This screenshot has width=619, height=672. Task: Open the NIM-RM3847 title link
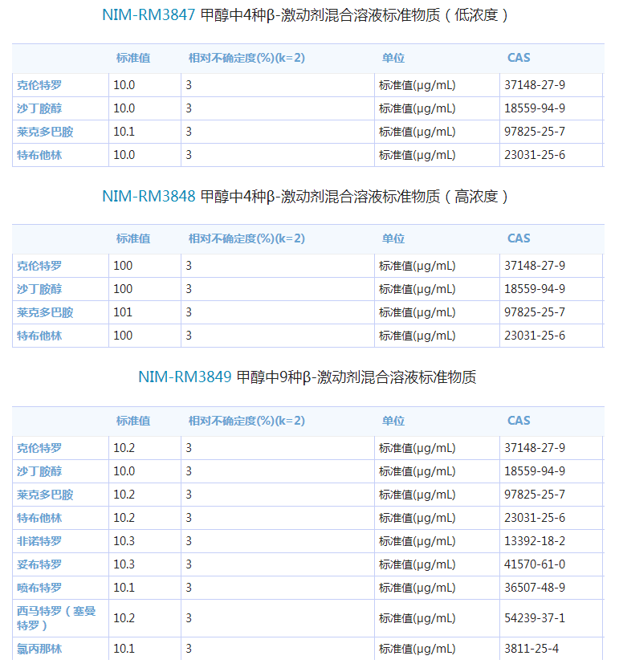(149, 15)
